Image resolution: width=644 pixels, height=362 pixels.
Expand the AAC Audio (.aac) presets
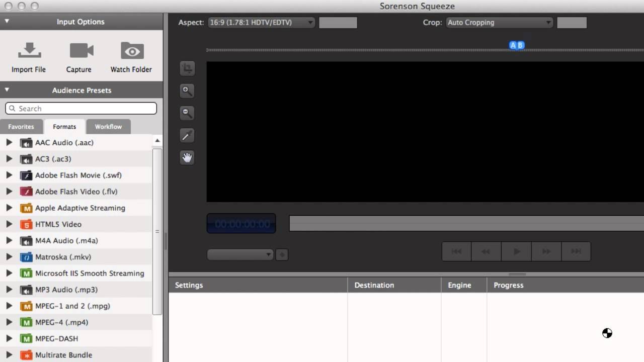tap(9, 143)
